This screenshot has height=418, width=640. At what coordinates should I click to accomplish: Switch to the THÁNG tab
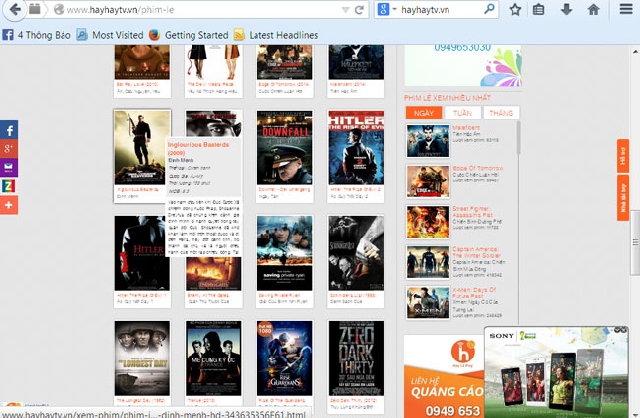[501, 113]
